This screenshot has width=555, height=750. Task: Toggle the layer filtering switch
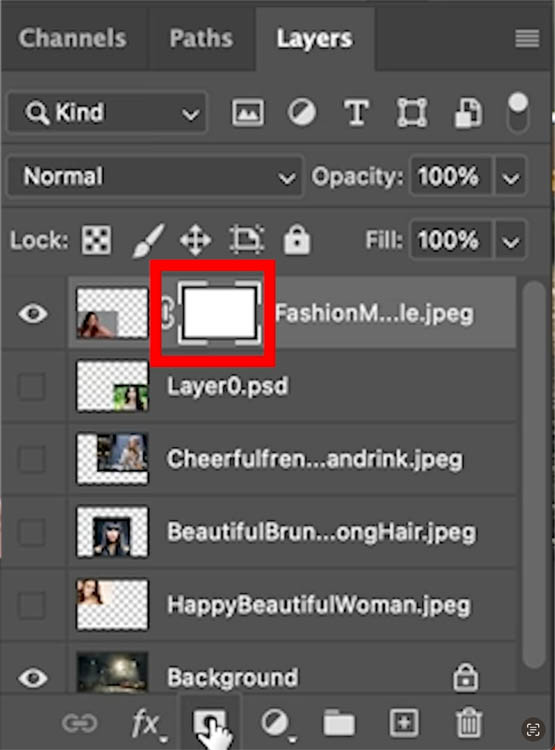click(x=518, y=112)
